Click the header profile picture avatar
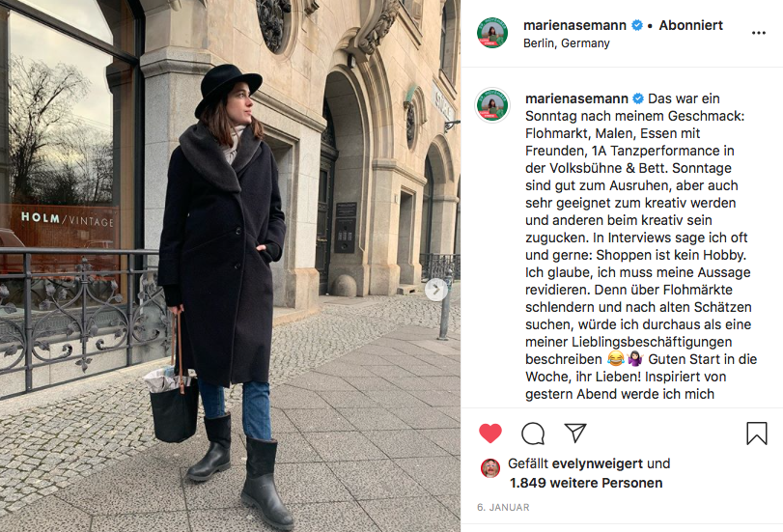The image size is (783, 532). [492, 33]
